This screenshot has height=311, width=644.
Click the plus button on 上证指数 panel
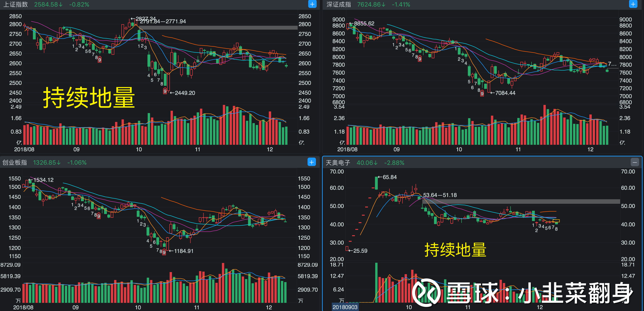312,4
